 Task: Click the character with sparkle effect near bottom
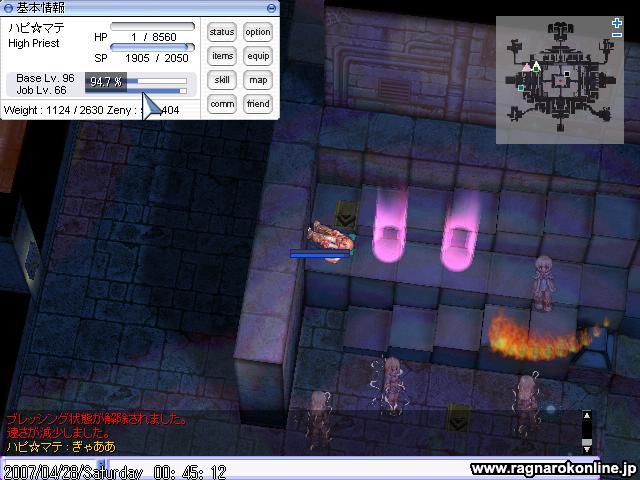[x=391, y=386]
